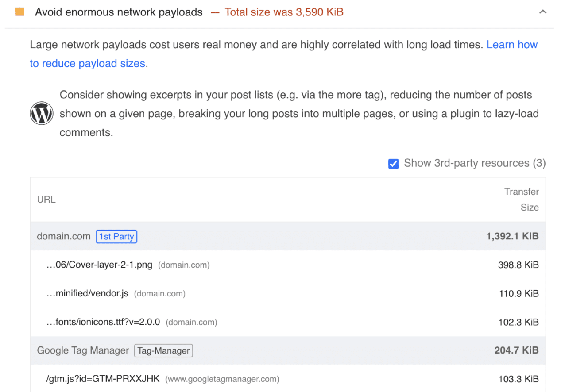Click the Transfer Size column header
Image resolution: width=561 pixels, height=392 pixels.
pos(522,199)
